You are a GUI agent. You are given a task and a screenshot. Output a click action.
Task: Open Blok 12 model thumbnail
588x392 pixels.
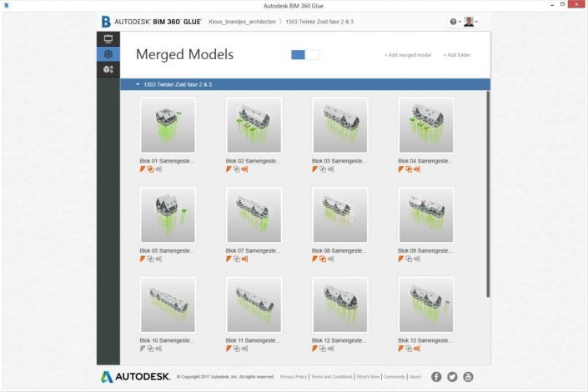coord(340,304)
